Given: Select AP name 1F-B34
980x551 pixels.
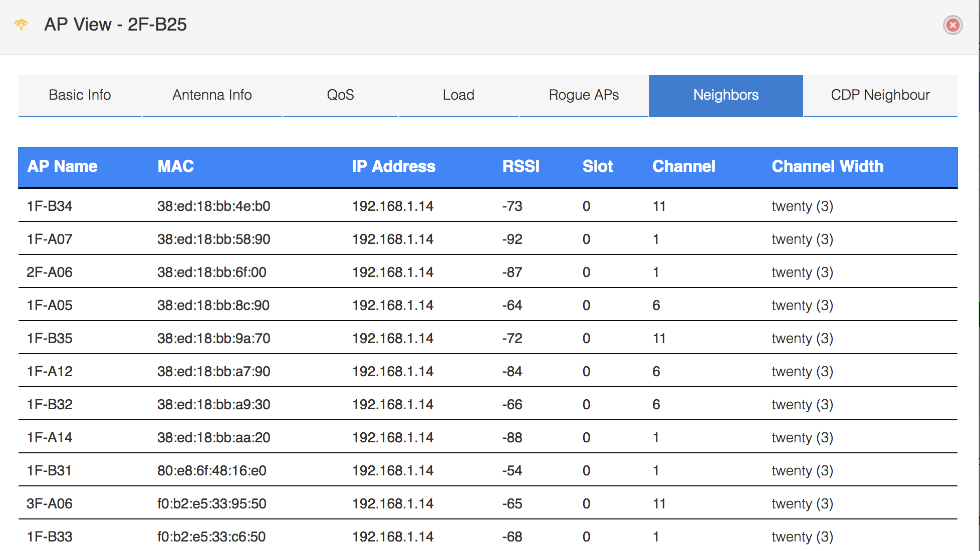Looking at the screenshot, I should point(50,206).
